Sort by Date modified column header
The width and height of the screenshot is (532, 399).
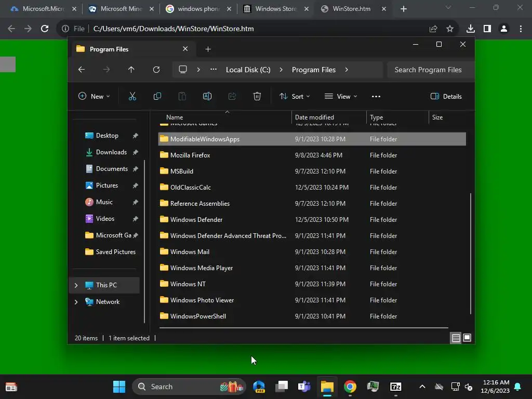click(x=329, y=117)
